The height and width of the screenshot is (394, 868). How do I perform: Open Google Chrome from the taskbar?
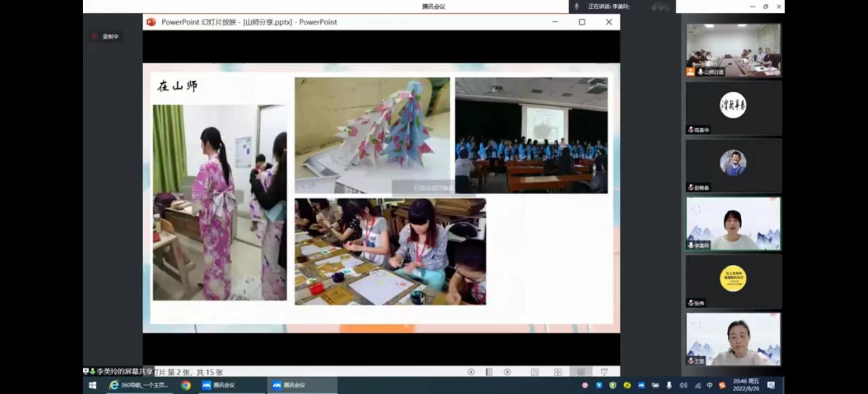click(x=186, y=385)
